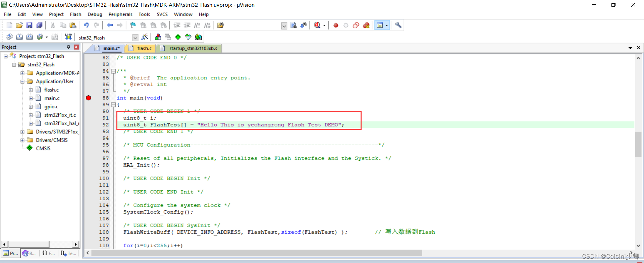Kill all breakpoints icon
The image size is (644, 263).
point(366,25)
